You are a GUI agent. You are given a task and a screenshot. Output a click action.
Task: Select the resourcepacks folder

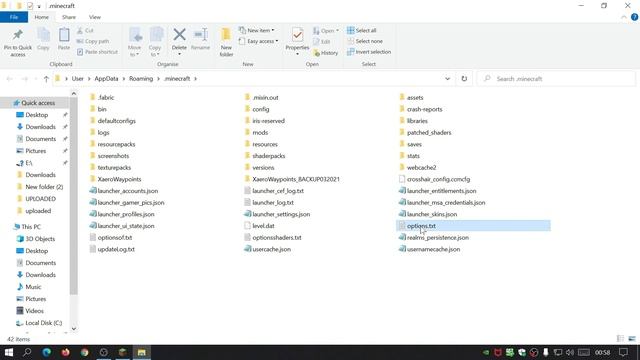[116, 144]
